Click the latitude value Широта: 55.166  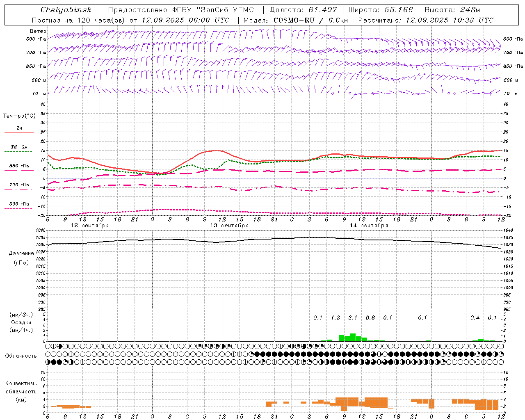coord(381,10)
